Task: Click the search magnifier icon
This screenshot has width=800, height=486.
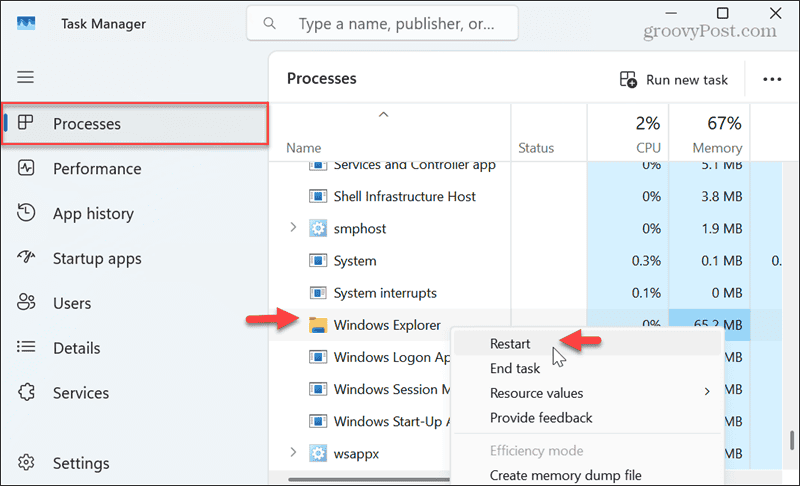Action: point(269,23)
